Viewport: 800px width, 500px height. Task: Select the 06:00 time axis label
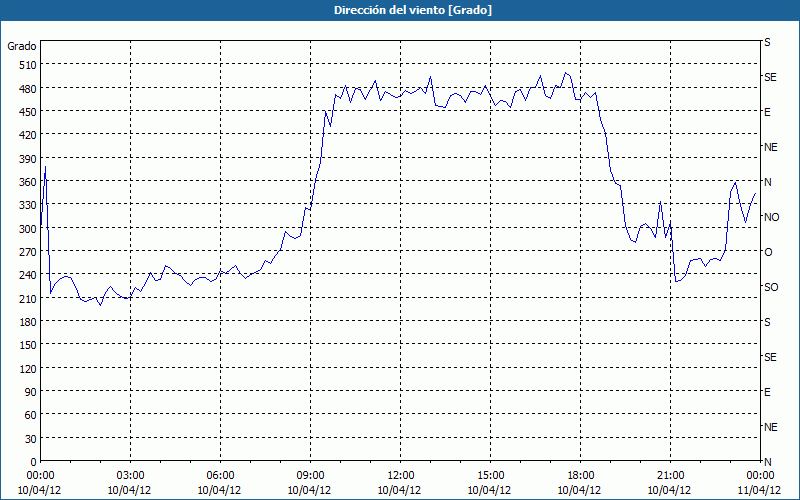[220, 476]
